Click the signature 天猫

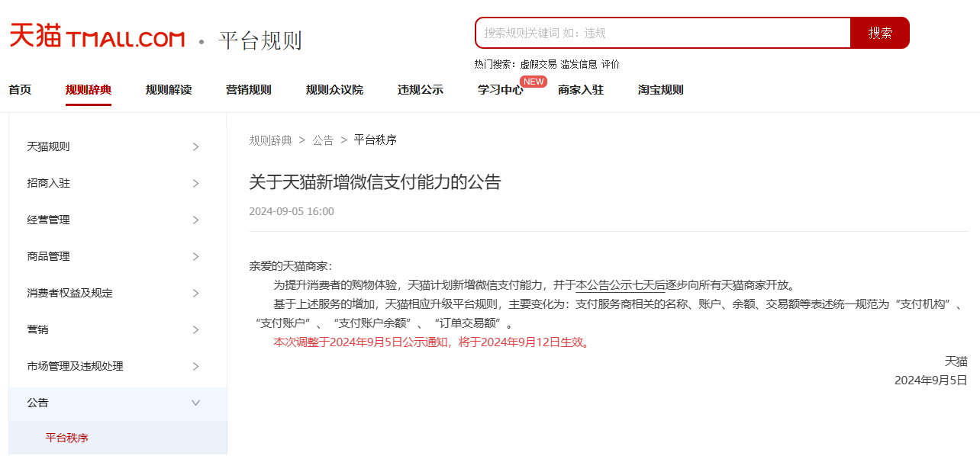(x=956, y=361)
